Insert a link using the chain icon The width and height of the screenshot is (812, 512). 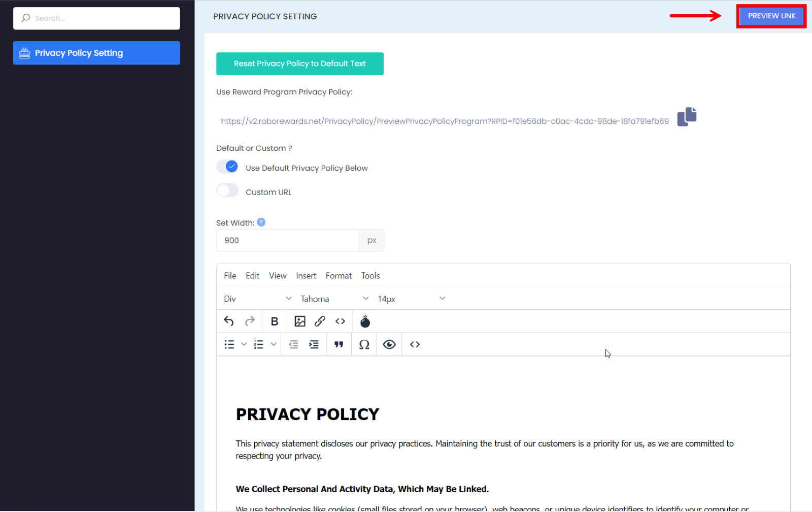(x=320, y=322)
